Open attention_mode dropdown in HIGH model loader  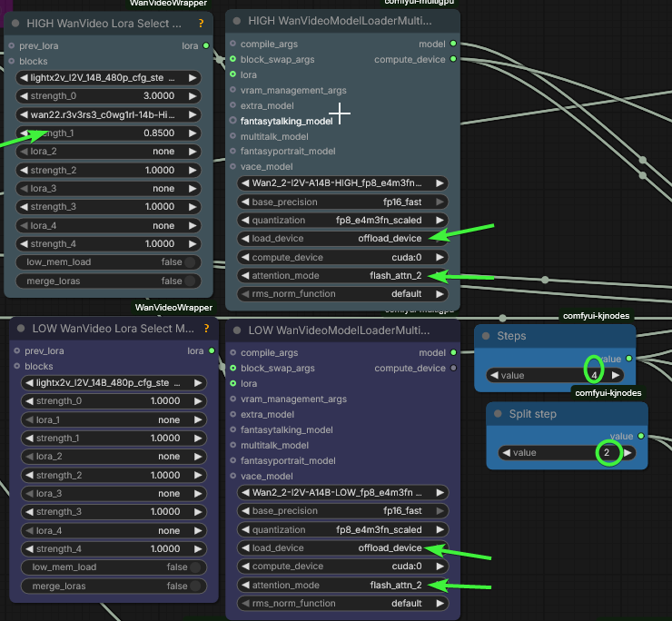point(342,275)
